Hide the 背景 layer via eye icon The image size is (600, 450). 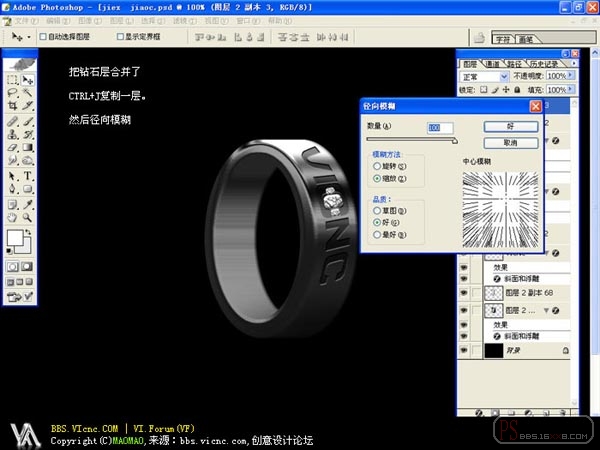tap(464, 350)
